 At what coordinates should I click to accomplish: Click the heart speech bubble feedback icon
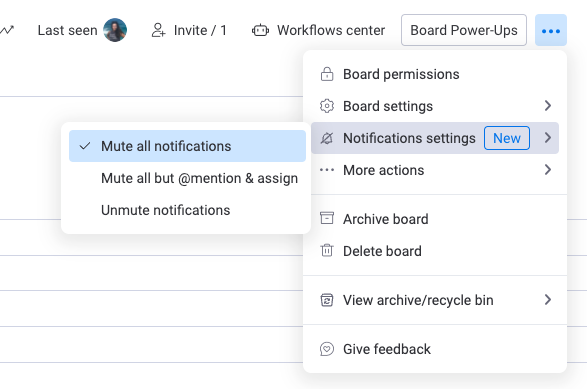(327, 349)
